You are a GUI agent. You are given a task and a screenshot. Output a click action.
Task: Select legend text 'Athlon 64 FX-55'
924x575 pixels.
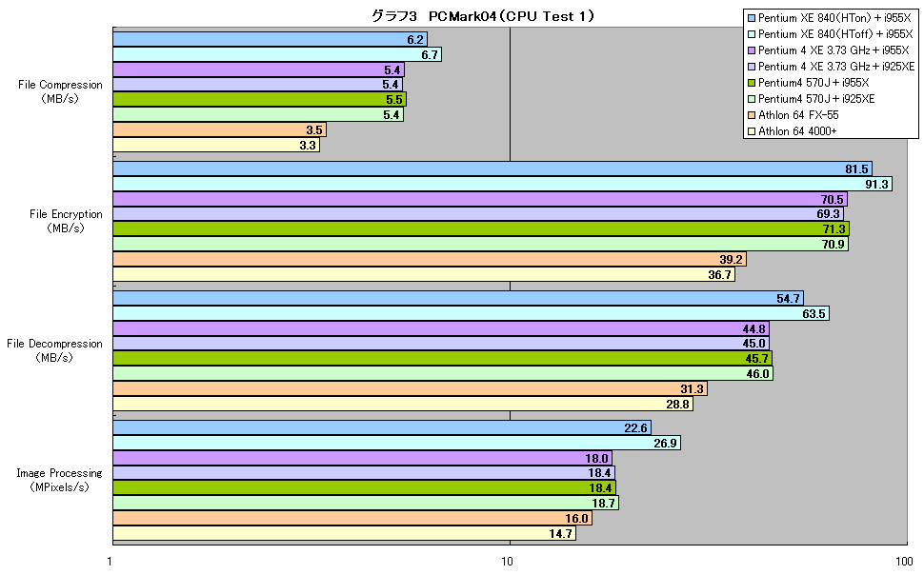[798, 115]
